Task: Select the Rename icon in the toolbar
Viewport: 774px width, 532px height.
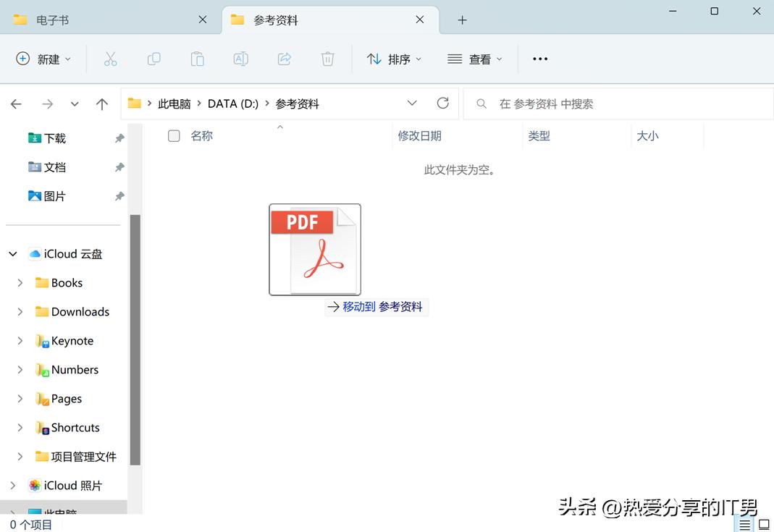Action: click(240, 59)
